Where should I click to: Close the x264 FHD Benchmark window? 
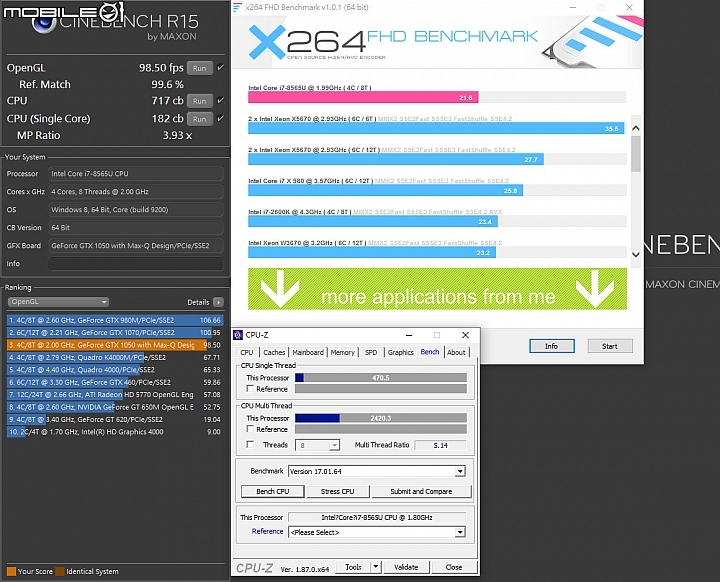pyautogui.click(x=630, y=7)
